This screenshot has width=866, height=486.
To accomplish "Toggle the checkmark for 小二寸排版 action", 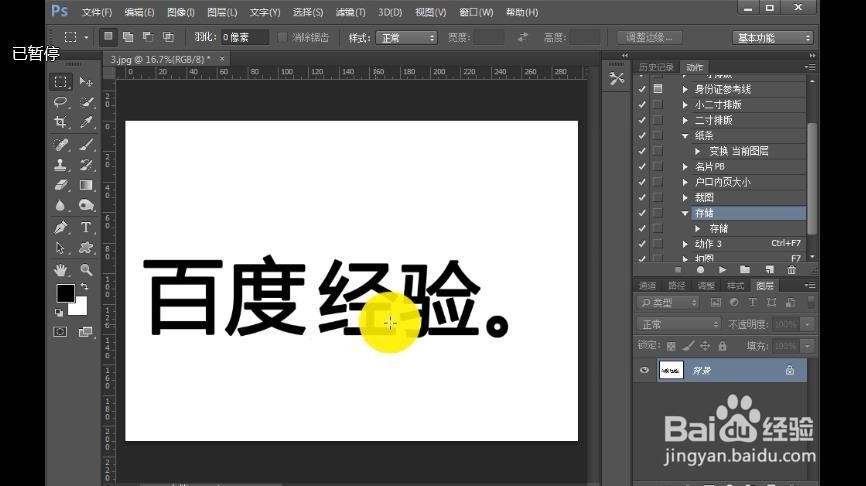I will click(x=642, y=104).
